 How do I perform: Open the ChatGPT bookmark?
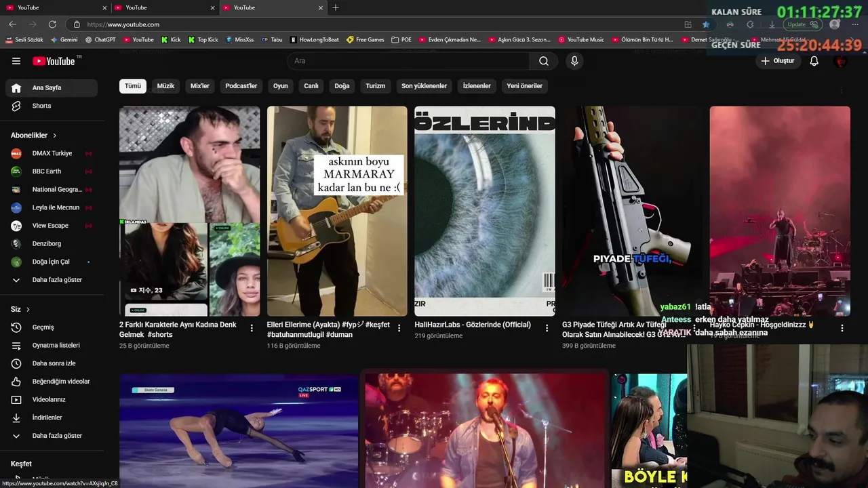pyautogui.click(x=100, y=39)
